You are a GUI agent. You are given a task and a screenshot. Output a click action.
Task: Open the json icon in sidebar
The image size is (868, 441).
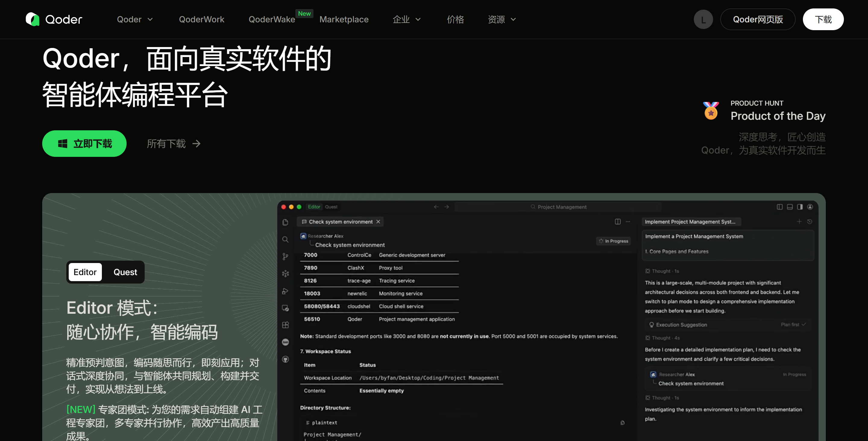pos(285,342)
